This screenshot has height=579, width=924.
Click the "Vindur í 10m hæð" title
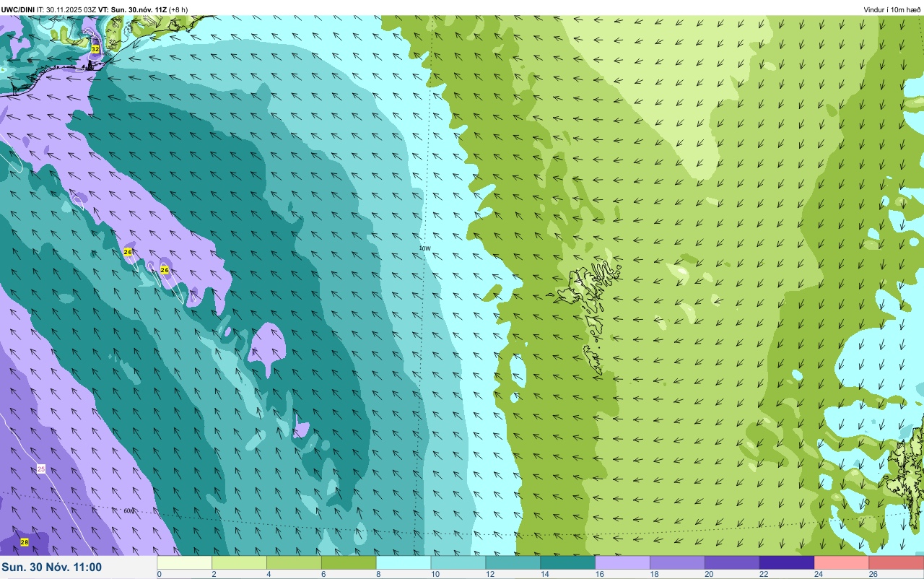[x=892, y=9]
